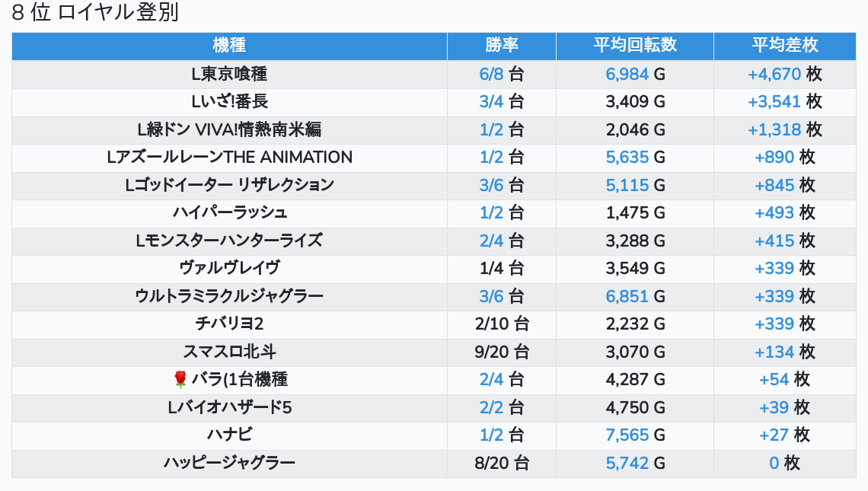Select the 6,851 average spins value
The image size is (868, 491).
coord(627,296)
